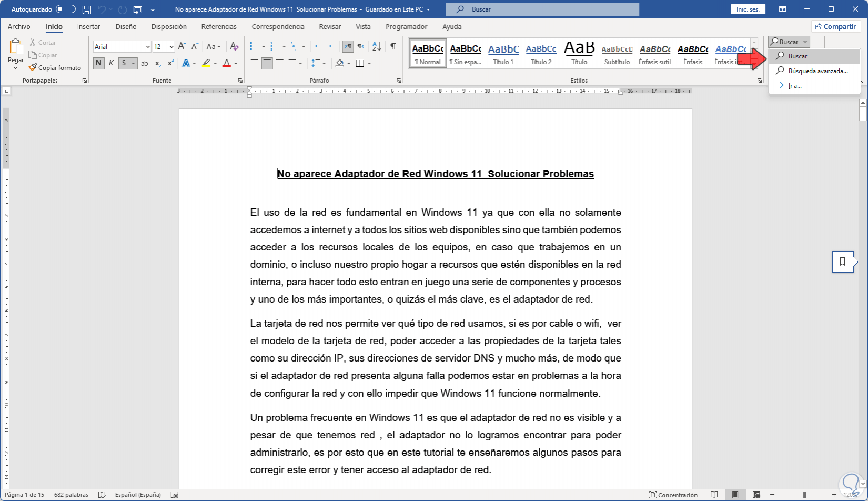Viewport: 868px width, 501px height.
Task: Click the bookmark icon beside the page
Action: tap(842, 262)
